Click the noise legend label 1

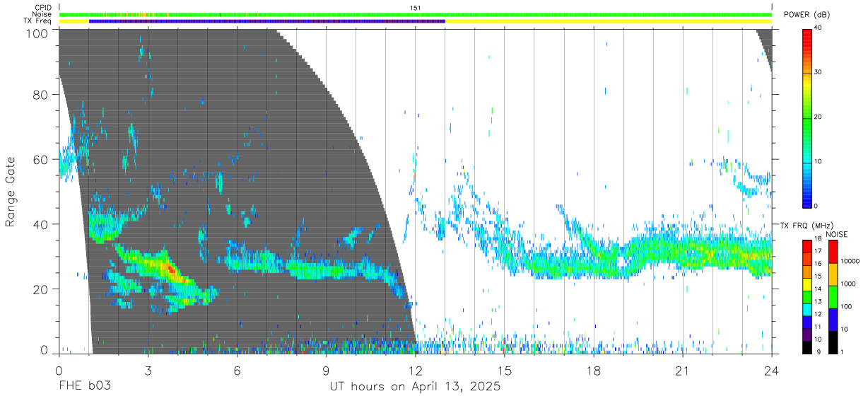coord(841,351)
